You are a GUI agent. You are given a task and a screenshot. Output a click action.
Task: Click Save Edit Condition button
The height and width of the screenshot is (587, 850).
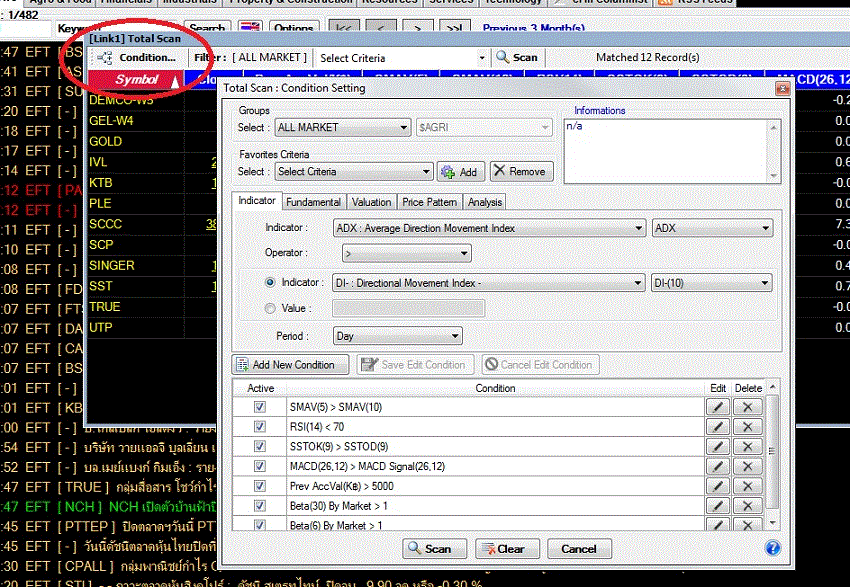tap(415, 364)
